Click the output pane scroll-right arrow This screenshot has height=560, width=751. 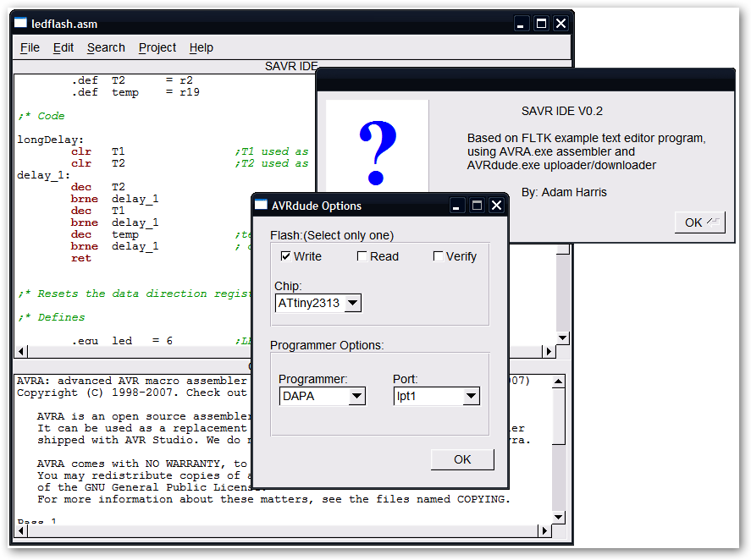coord(544,530)
